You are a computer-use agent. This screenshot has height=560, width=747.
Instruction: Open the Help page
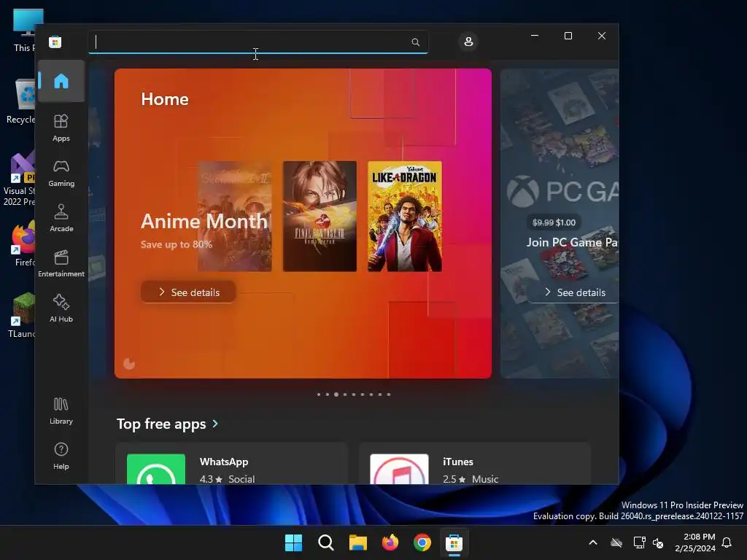click(61, 456)
